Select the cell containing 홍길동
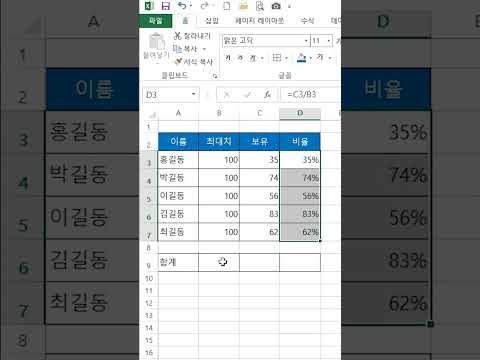 click(178, 160)
